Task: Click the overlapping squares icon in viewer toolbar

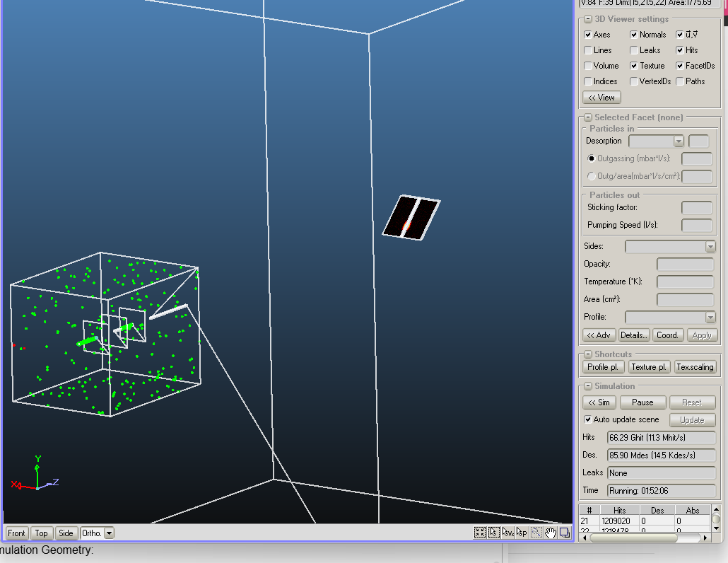Action: point(565,533)
